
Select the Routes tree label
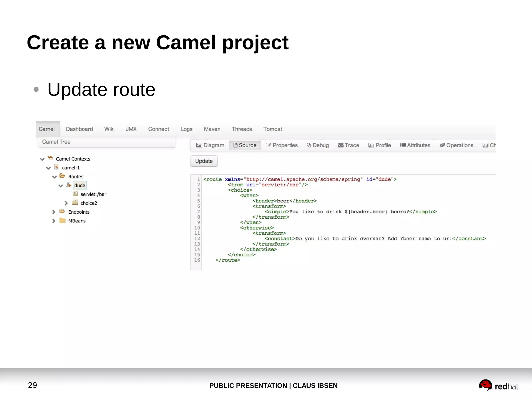76,176
